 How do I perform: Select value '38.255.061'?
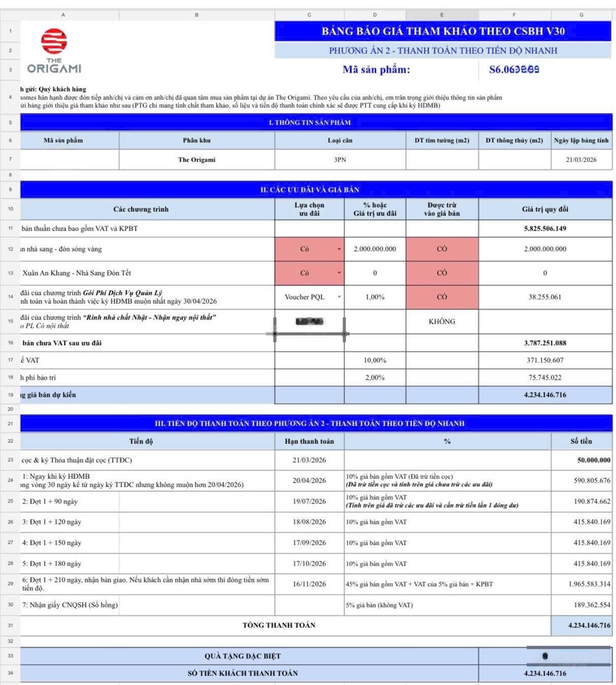click(x=545, y=297)
